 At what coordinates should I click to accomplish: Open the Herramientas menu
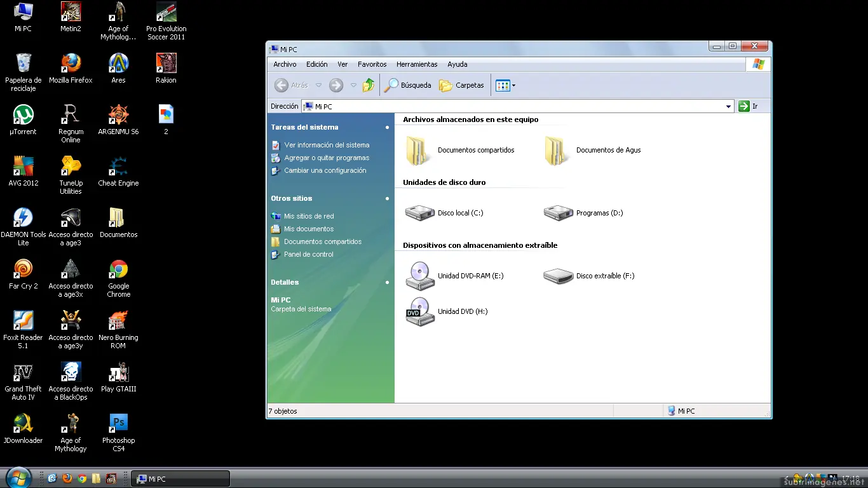[x=417, y=64]
